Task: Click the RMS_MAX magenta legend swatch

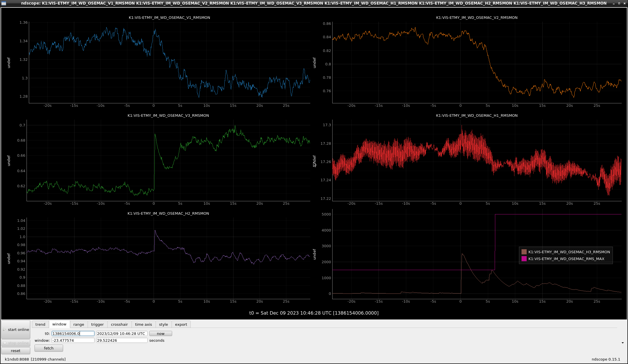Action: coord(524,259)
